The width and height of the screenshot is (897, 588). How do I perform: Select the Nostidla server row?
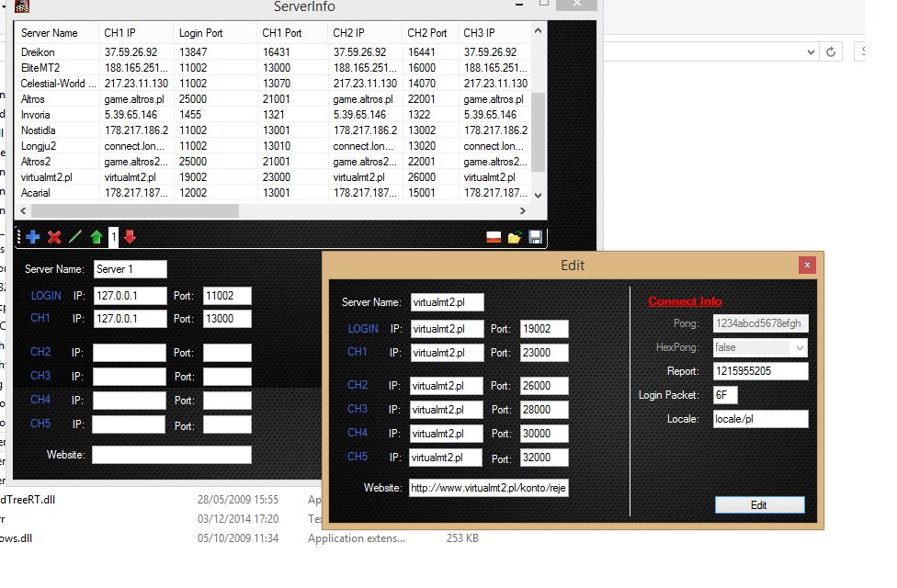click(x=274, y=130)
